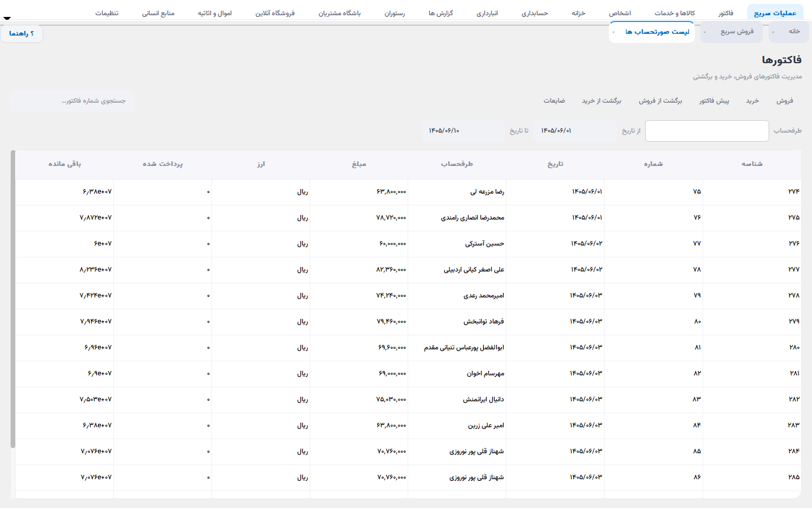Open the کالاها و خدمات menu

[x=674, y=13]
